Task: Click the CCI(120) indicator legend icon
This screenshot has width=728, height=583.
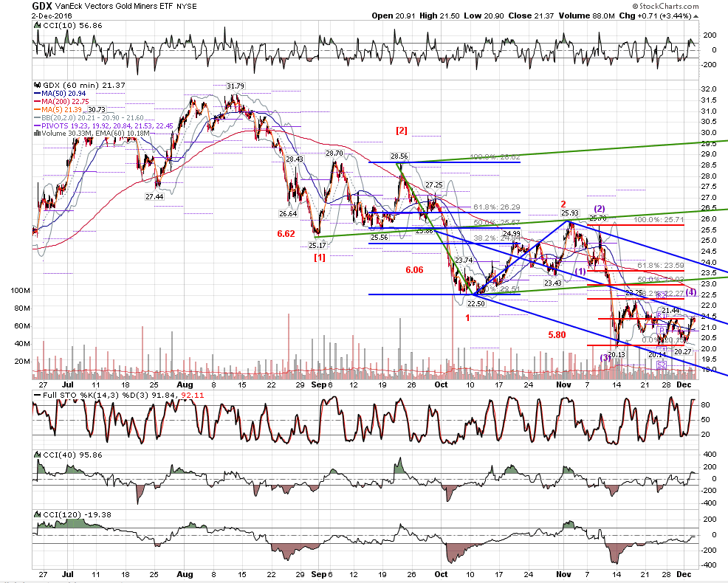Action: [38, 515]
